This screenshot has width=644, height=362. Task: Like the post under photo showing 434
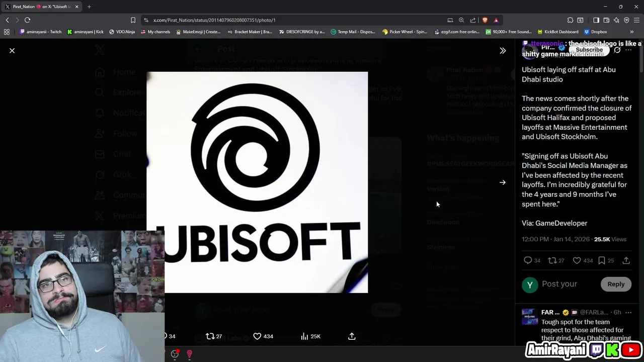[x=263, y=336]
